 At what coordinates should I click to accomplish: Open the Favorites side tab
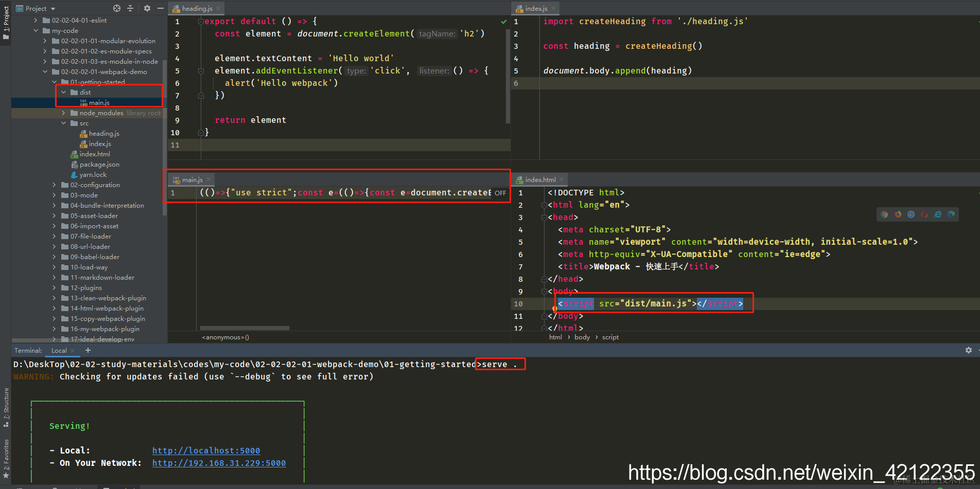click(x=6, y=459)
